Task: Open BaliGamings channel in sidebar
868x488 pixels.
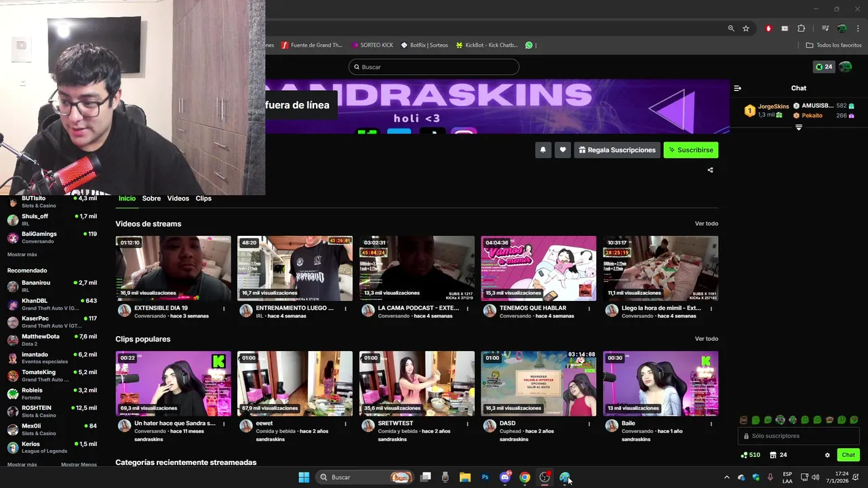Action: (x=52, y=237)
